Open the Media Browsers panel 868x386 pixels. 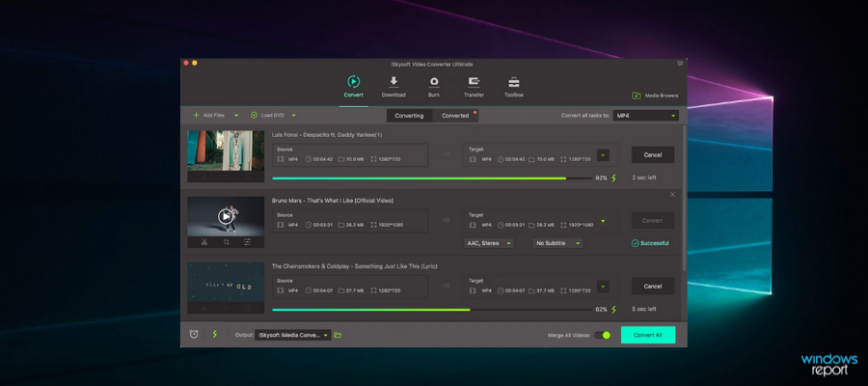coord(655,96)
